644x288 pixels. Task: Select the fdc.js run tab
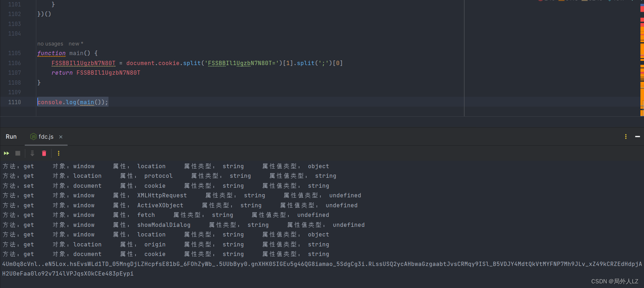[46, 137]
